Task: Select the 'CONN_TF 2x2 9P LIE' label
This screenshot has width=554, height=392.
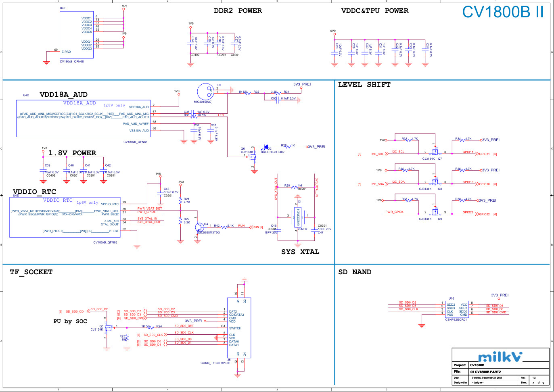Action: click(215, 363)
